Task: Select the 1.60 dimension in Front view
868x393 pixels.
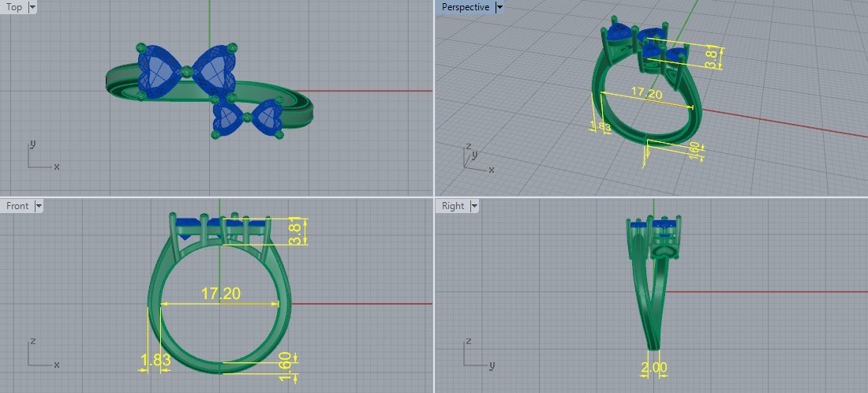Action: point(285,366)
